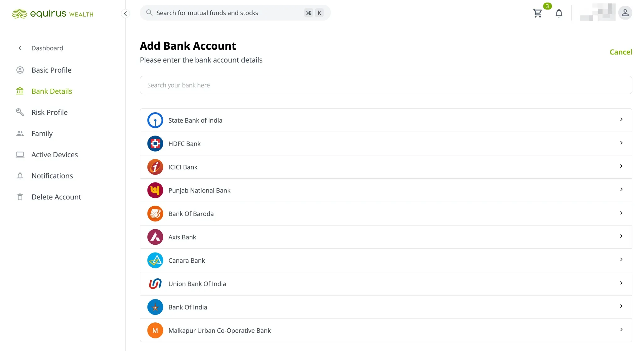Click the Equirus Wealth logo
644x351 pixels.
[x=53, y=14]
